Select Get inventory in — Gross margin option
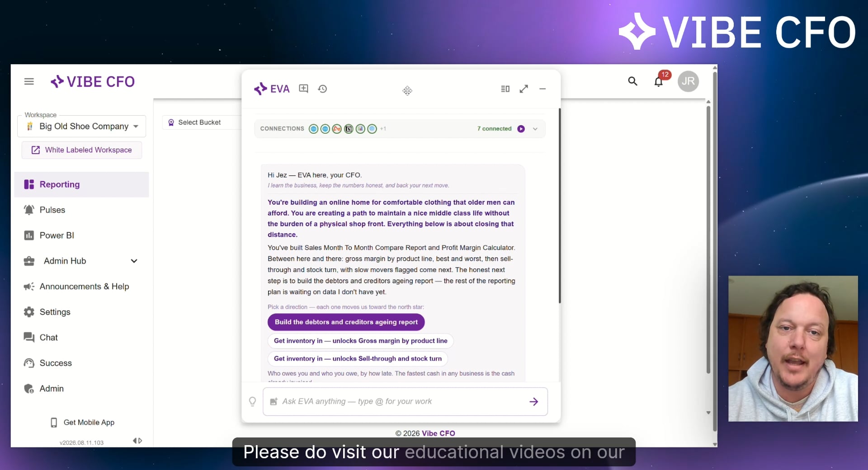The image size is (868, 470). 360,341
